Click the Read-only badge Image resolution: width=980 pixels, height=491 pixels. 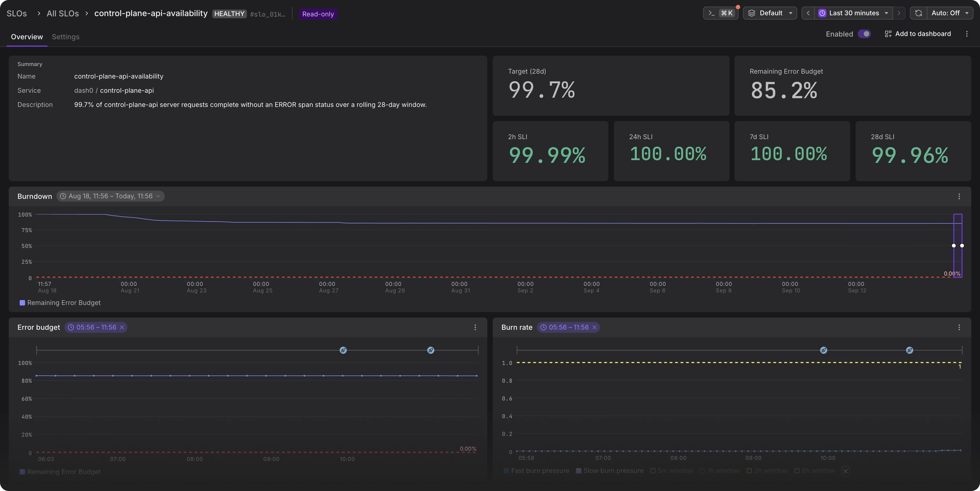[x=318, y=14]
